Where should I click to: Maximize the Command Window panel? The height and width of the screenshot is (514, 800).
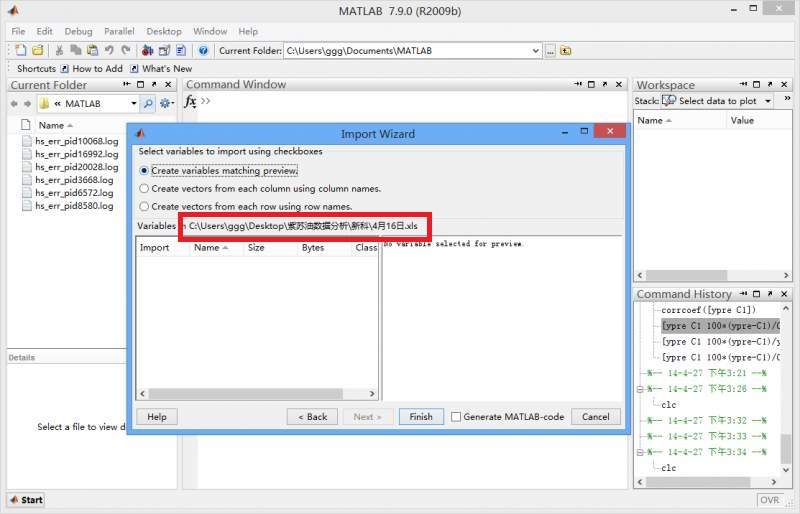point(591,84)
